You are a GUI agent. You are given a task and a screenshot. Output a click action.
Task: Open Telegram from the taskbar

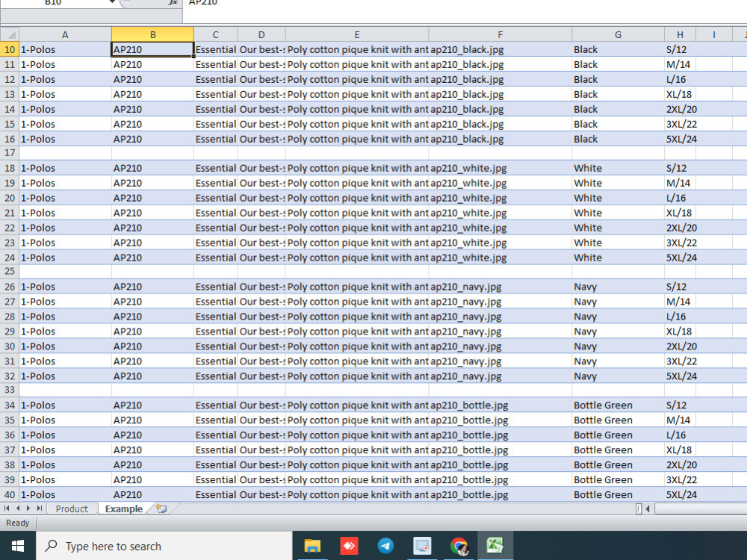coord(385,546)
